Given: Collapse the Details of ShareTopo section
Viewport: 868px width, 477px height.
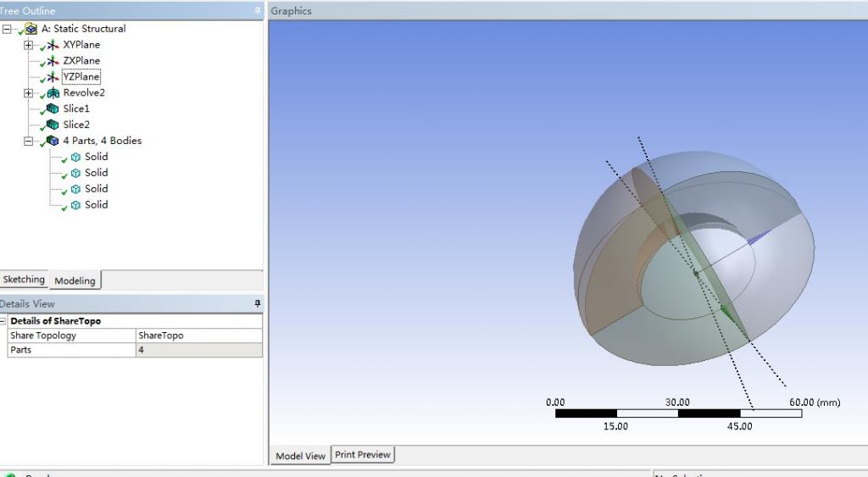Looking at the screenshot, I should (x=3, y=321).
